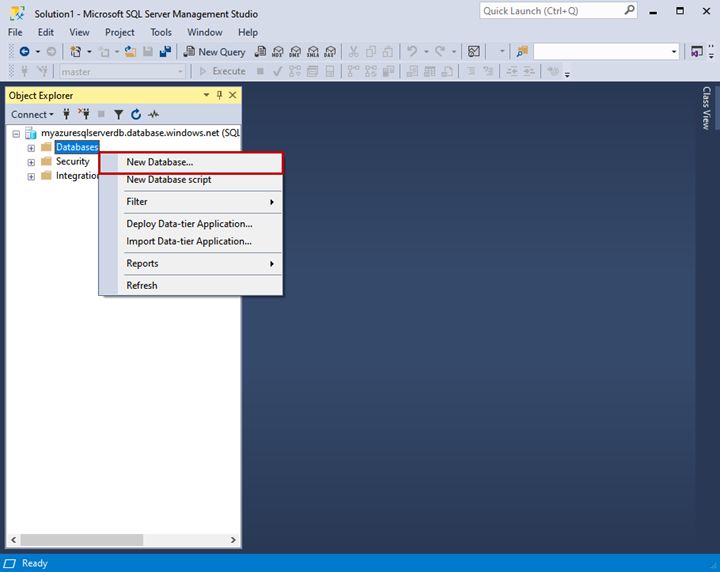
Task: Open the Class View side tab
Action: click(706, 108)
